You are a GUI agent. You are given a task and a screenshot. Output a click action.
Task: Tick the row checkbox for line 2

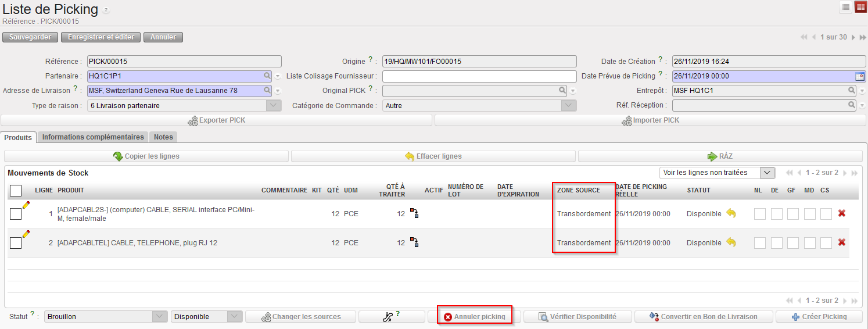16,243
